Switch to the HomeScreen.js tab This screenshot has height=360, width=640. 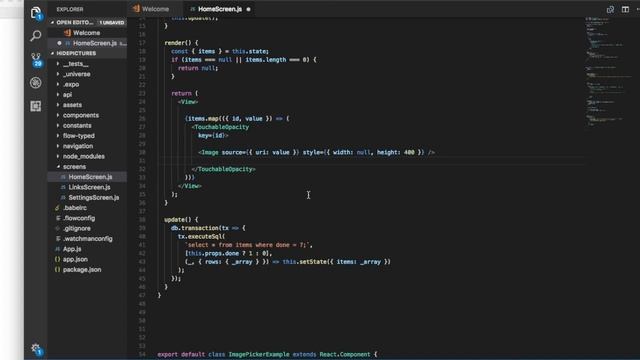click(x=220, y=9)
